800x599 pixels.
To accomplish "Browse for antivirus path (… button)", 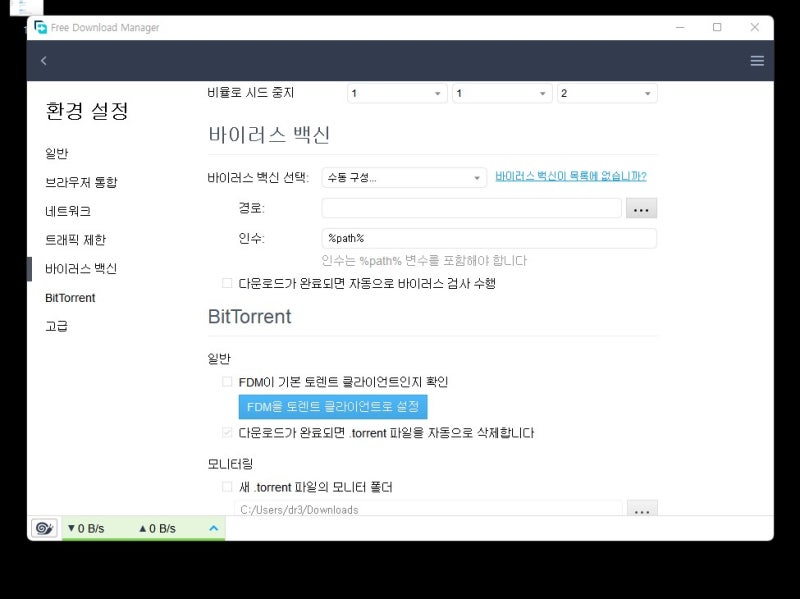I will (641, 208).
